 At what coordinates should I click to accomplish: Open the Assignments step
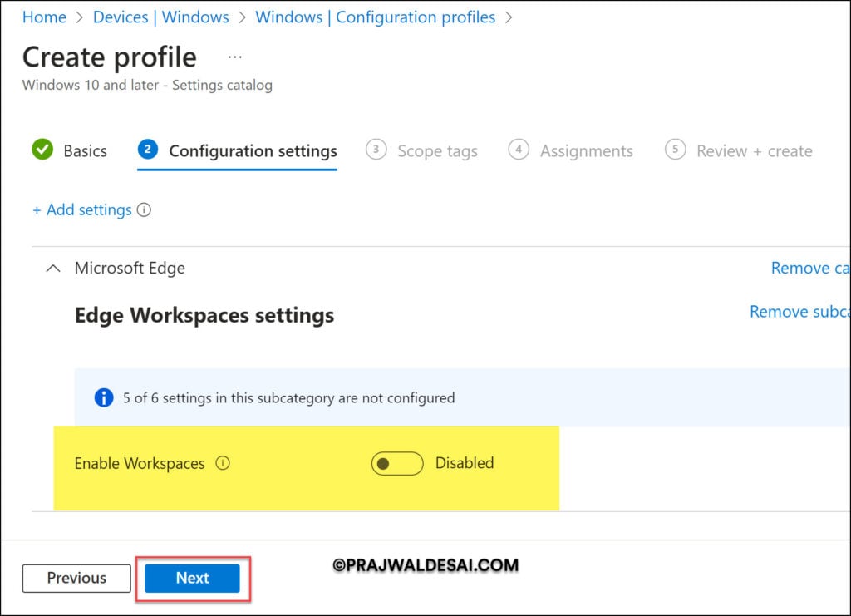click(x=570, y=150)
